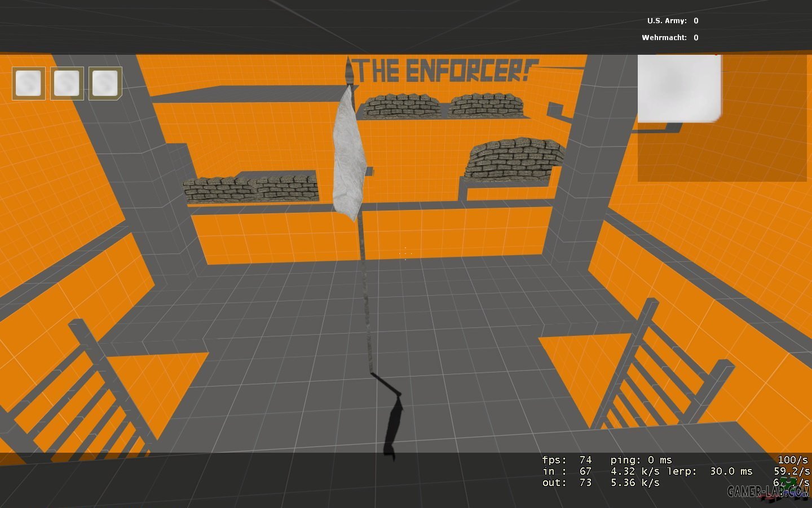This screenshot has width=812, height=508.
Task: Click the first flag capture icon
Action: [x=29, y=84]
